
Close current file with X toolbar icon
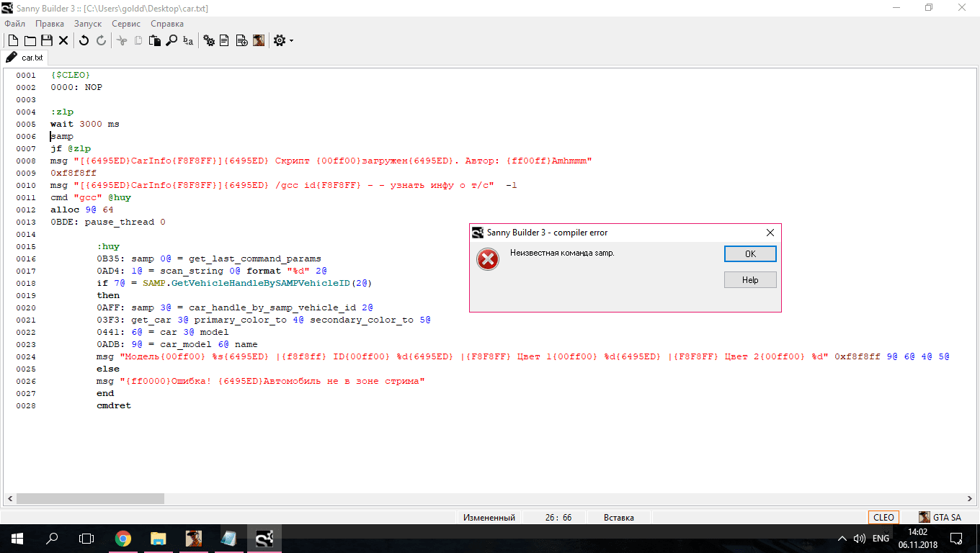[63, 41]
